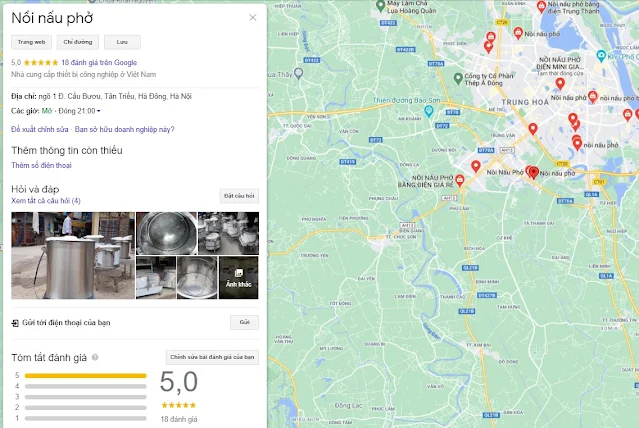This screenshot has height=428, width=639.
Task: Open Xem tất cả câu hỏi (4)
Action: click(46, 201)
